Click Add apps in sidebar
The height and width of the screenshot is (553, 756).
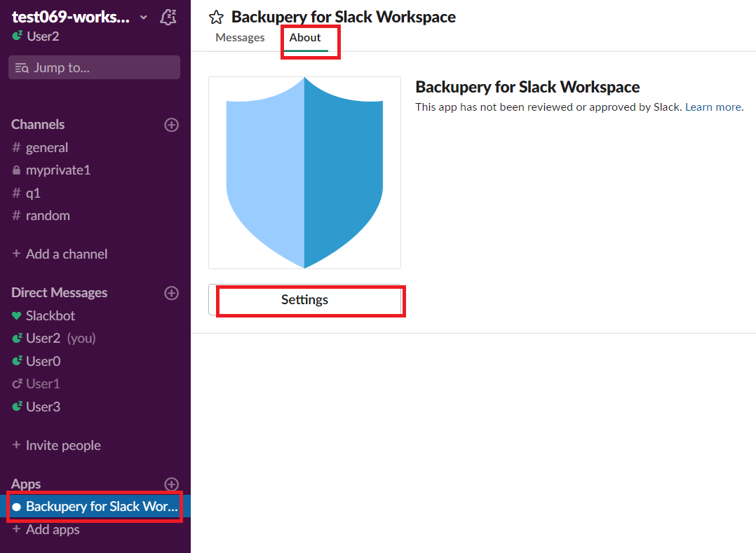pos(52,530)
